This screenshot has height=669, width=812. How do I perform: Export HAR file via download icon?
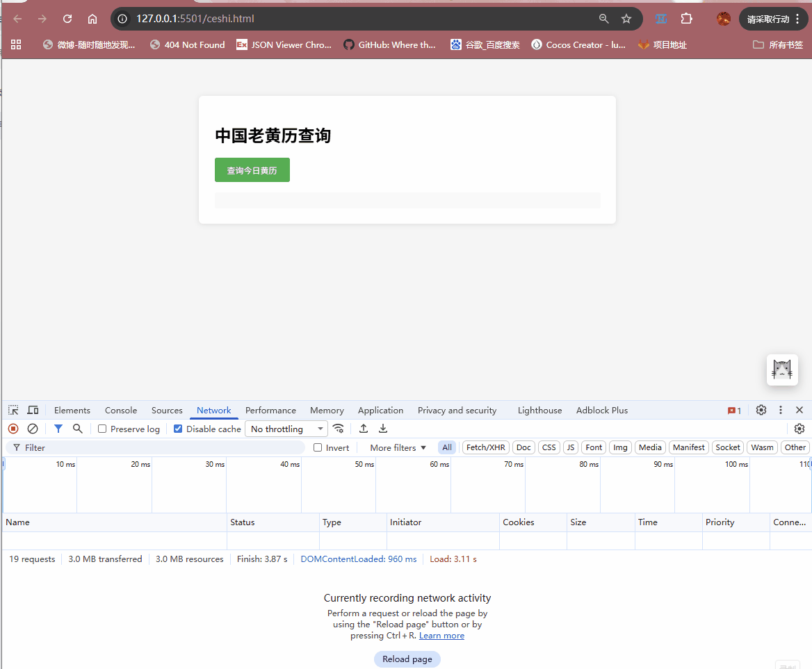(x=382, y=429)
